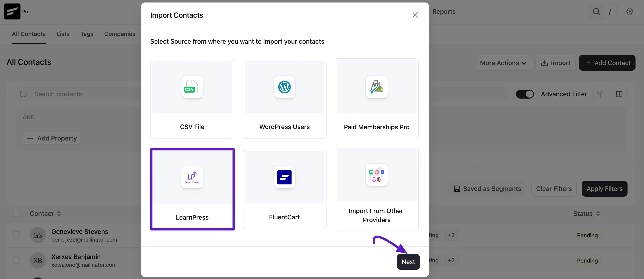The image size is (644, 279).
Task: Click the +2 tag badge in Genevieve's row
Action: [451, 235]
